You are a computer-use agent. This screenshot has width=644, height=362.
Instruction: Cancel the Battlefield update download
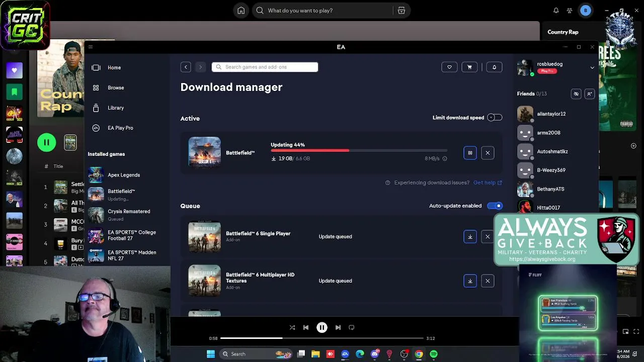pos(488,153)
